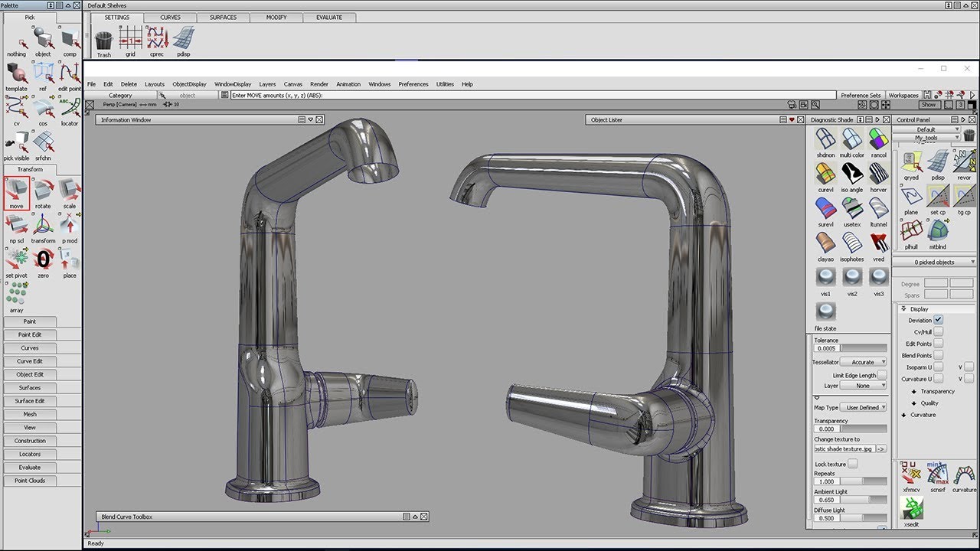Screen dimensions: 980x551
Task: Adjust the Ambient Light slider
Action: [x=864, y=500]
